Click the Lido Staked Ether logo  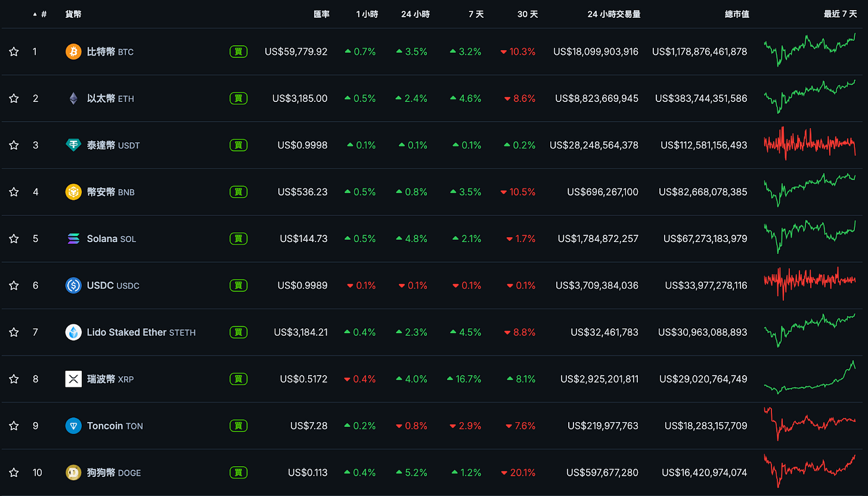73,332
